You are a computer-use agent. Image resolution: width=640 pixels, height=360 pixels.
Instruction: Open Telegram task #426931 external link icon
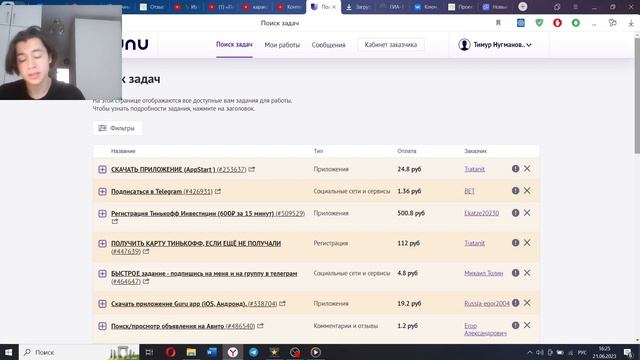(218, 191)
